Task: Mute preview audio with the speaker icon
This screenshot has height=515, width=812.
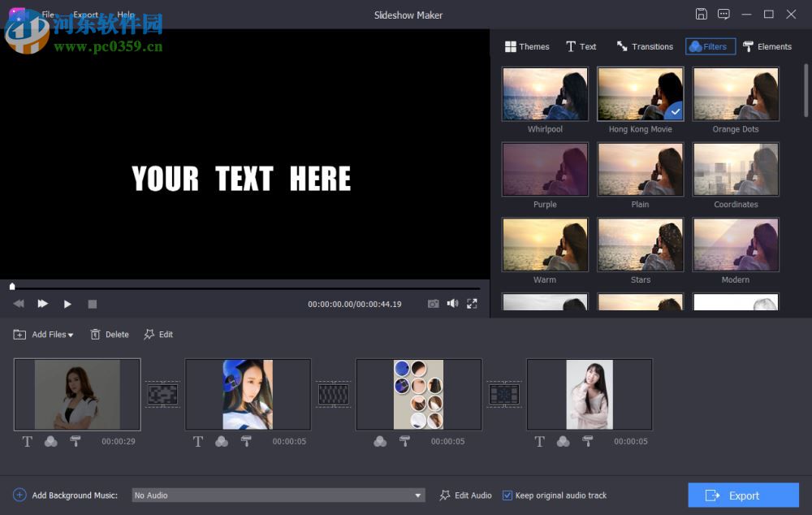Action: [x=452, y=303]
